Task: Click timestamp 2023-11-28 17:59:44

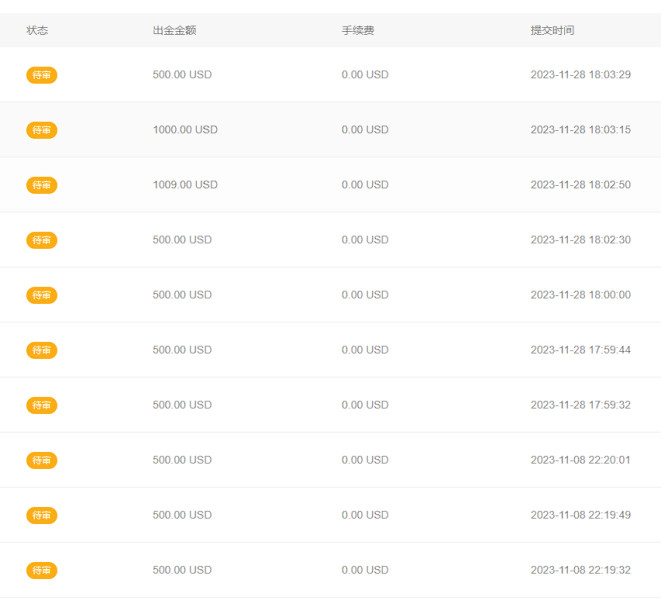Action: [580, 350]
